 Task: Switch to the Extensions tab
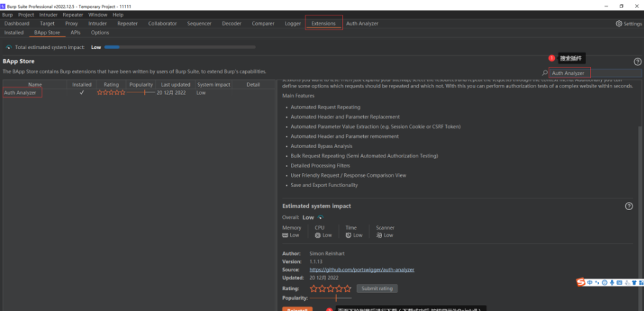coord(323,24)
